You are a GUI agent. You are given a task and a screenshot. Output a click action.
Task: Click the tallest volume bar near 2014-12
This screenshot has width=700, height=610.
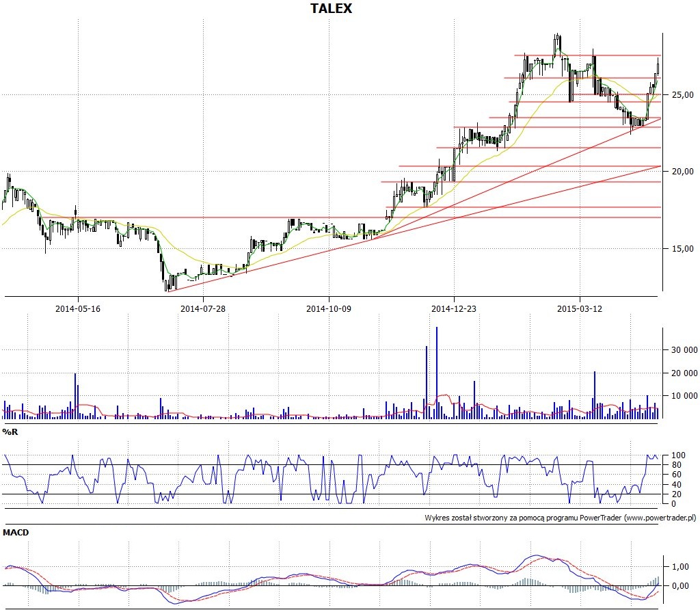coord(437,373)
